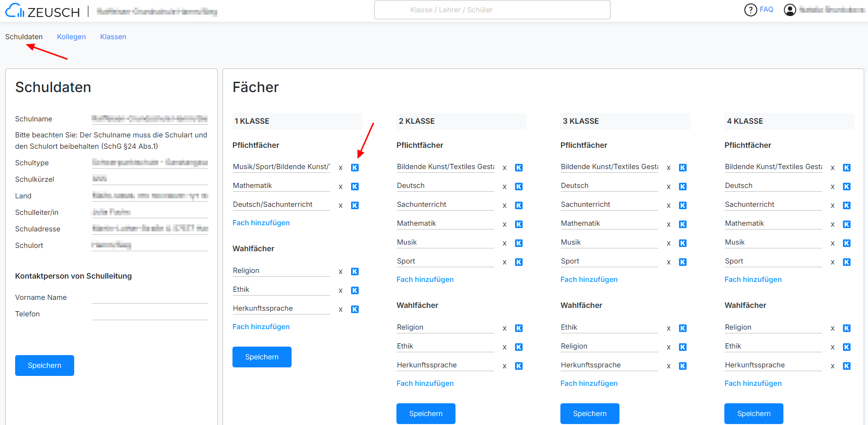Delete Herkunftssprache in 1 Klasse via x
This screenshot has width=868, height=425.
click(340, 309)
